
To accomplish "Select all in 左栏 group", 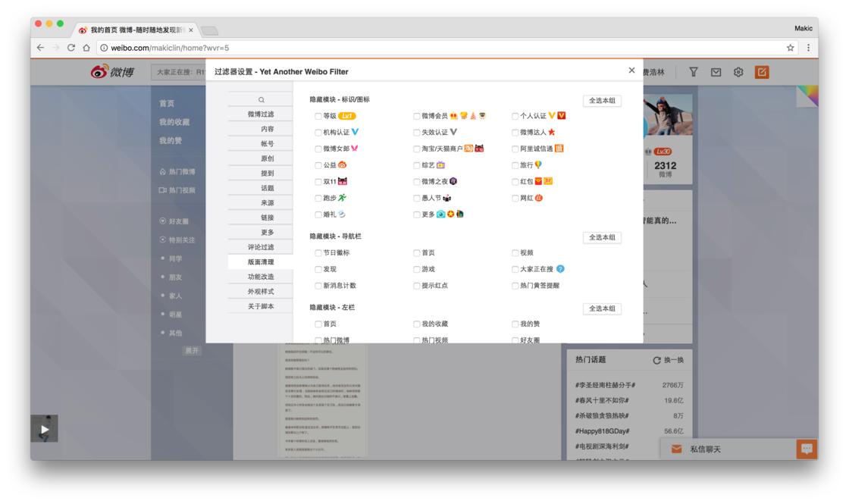I will 602,308.
